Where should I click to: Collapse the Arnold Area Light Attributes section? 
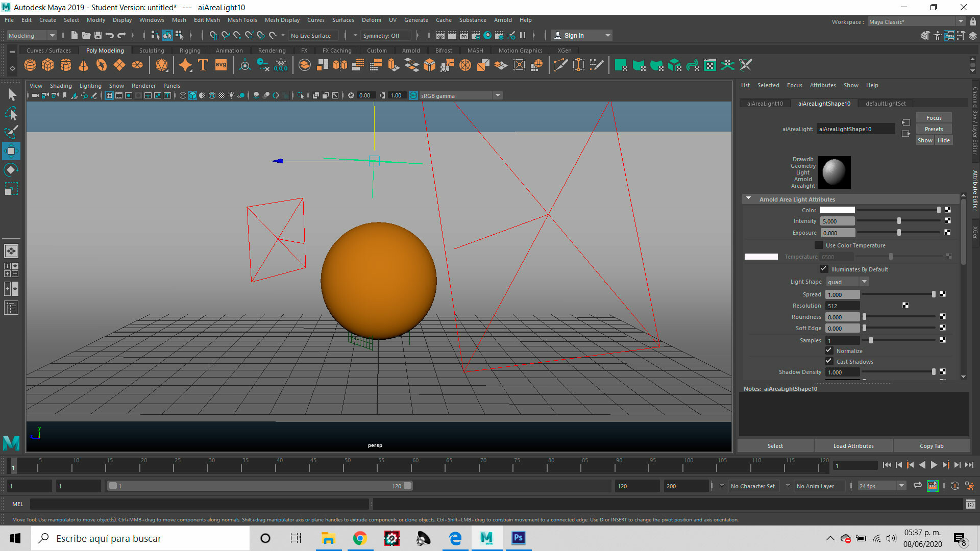748,199
